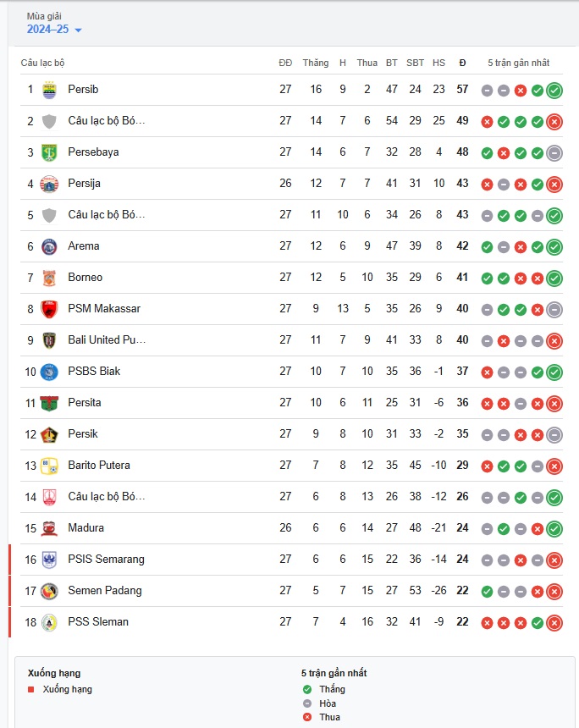Viewport: 579px width, 728px height.
Task: Click the red Xuống hạng legend swatch
Action: coord(31,689)
